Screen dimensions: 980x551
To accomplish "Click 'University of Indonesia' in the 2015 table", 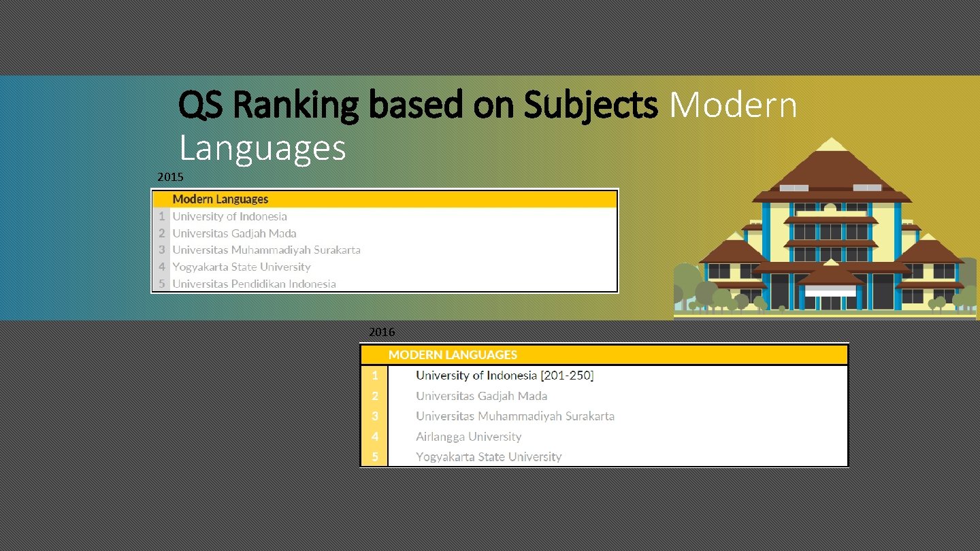I will [x=230, y=216].
